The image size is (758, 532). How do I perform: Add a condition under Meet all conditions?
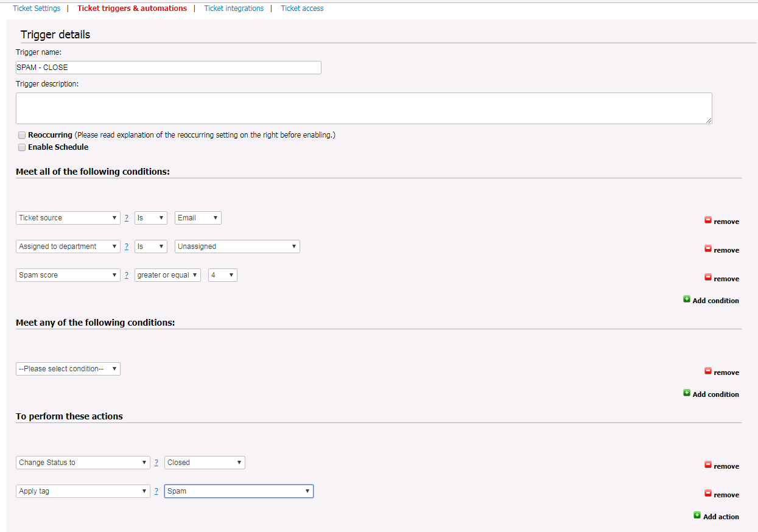(x=711, y=300)
